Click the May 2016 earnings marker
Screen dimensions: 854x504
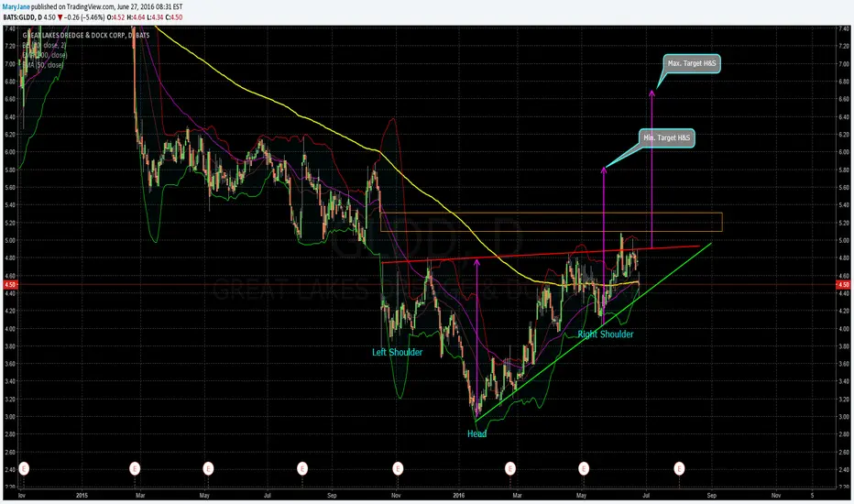coord(584,468)
